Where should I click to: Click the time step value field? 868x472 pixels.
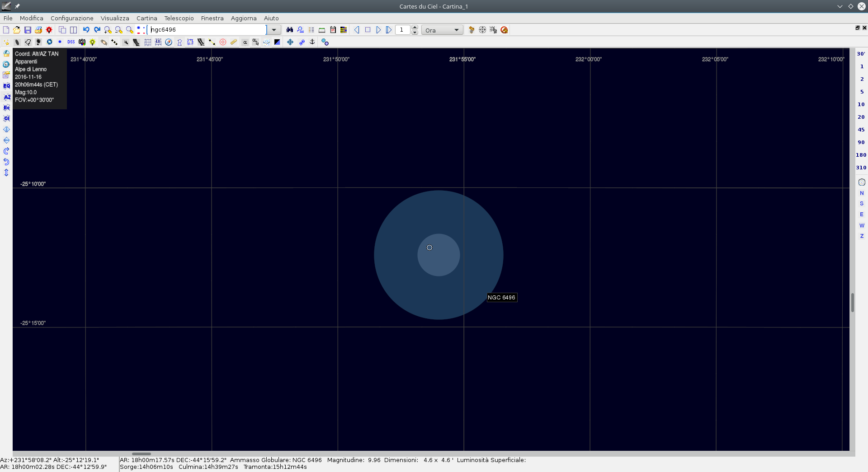[403, 30]
